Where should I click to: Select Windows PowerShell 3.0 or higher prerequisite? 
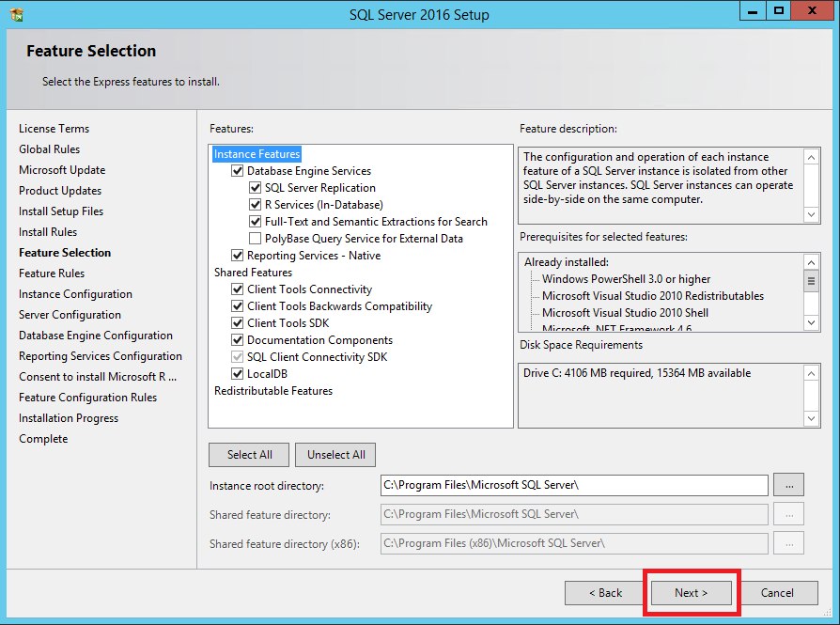tap(627, 279)
